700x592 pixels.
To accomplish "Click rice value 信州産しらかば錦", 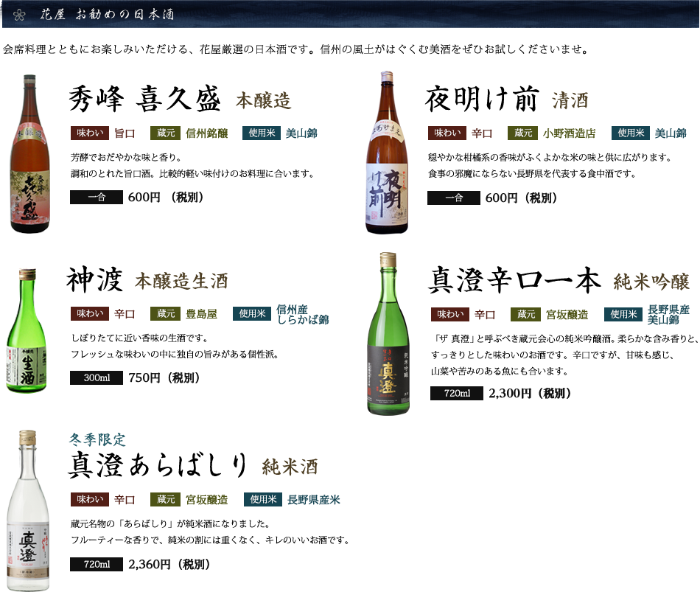I will [302, 314].
